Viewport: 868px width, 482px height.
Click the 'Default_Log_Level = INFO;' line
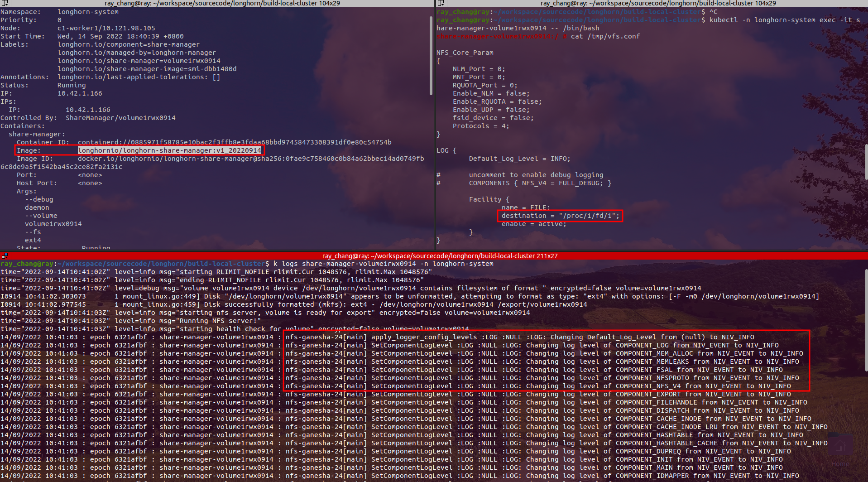coord(520,159)
